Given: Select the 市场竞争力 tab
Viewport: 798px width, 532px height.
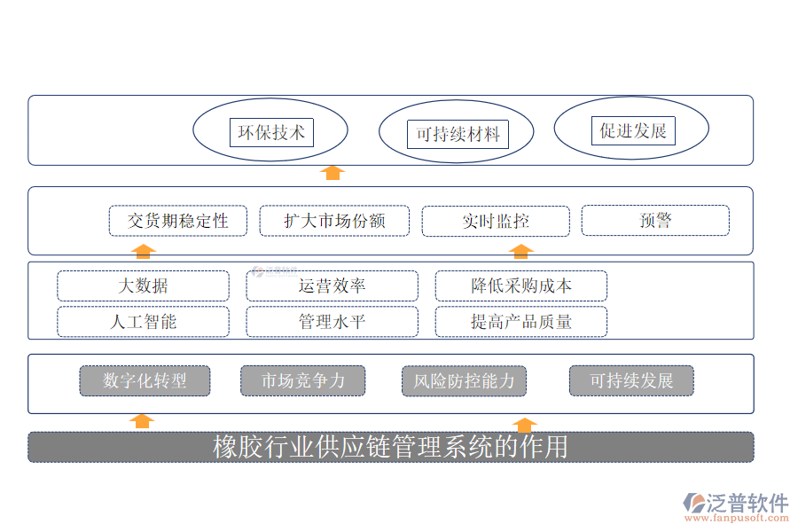Looking at the screenshot, I should click(303, 380).
